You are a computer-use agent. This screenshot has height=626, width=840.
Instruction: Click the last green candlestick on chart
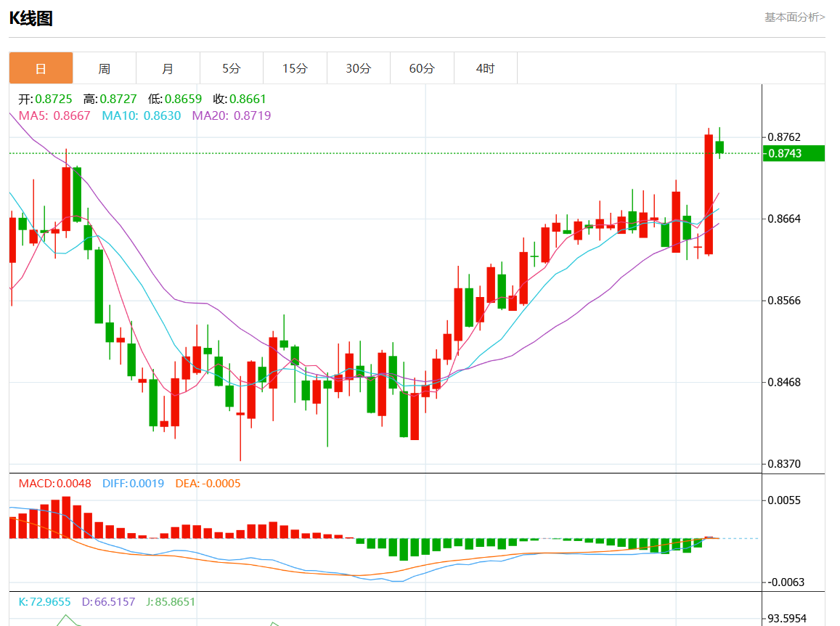(719, 147)
